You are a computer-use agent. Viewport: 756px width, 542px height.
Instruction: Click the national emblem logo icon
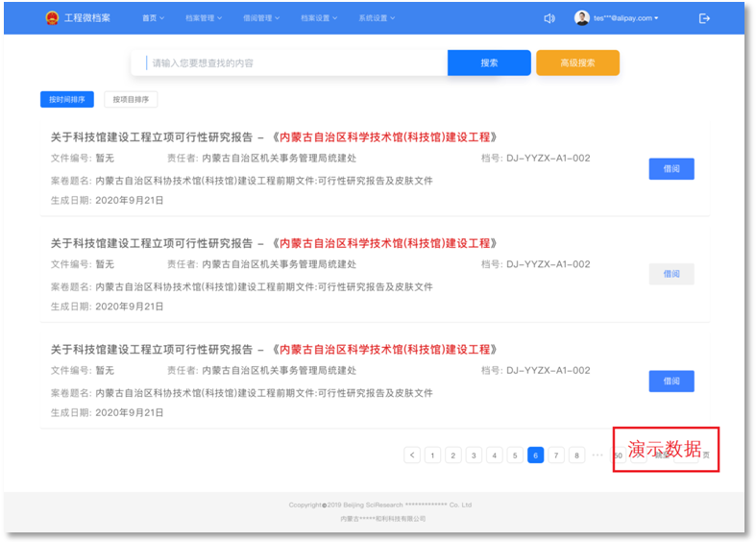52,18
